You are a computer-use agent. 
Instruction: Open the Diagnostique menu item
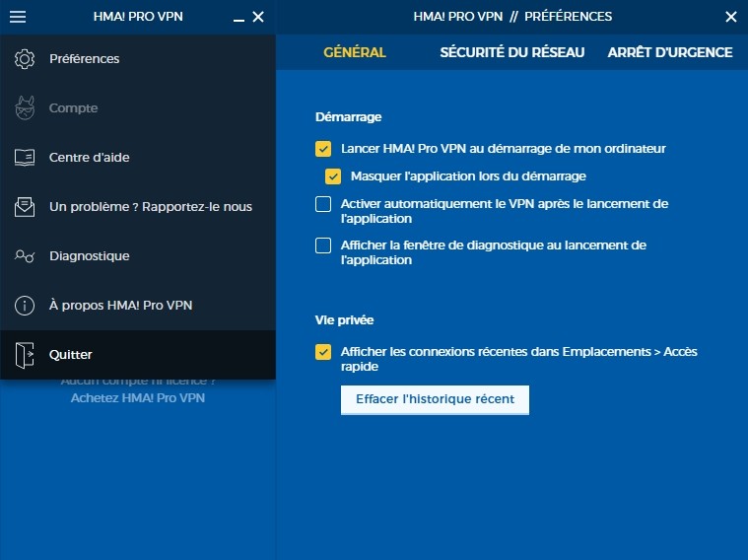click(x=138, y=256)
